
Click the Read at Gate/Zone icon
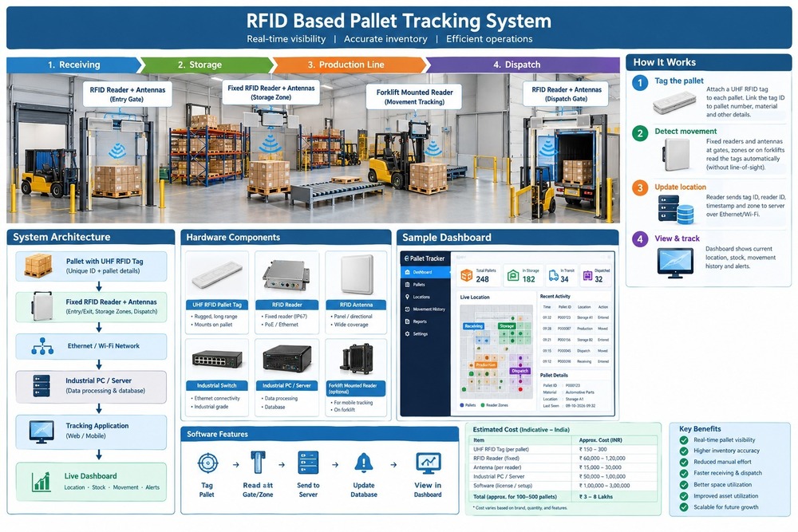click(x=259, y=463)
